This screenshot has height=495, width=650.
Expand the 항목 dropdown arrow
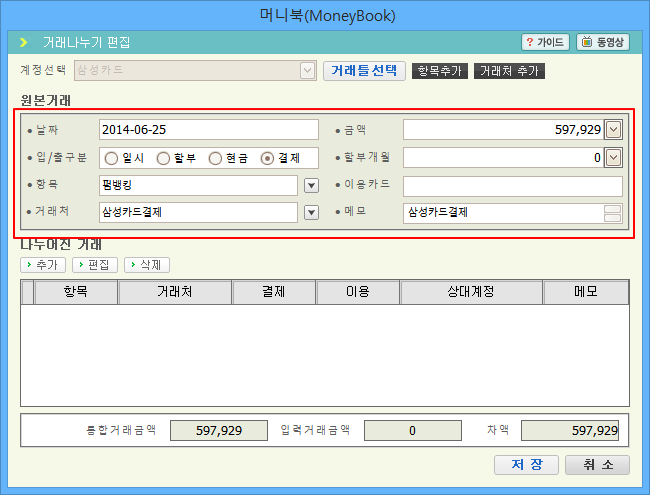[x=311, y=185]
